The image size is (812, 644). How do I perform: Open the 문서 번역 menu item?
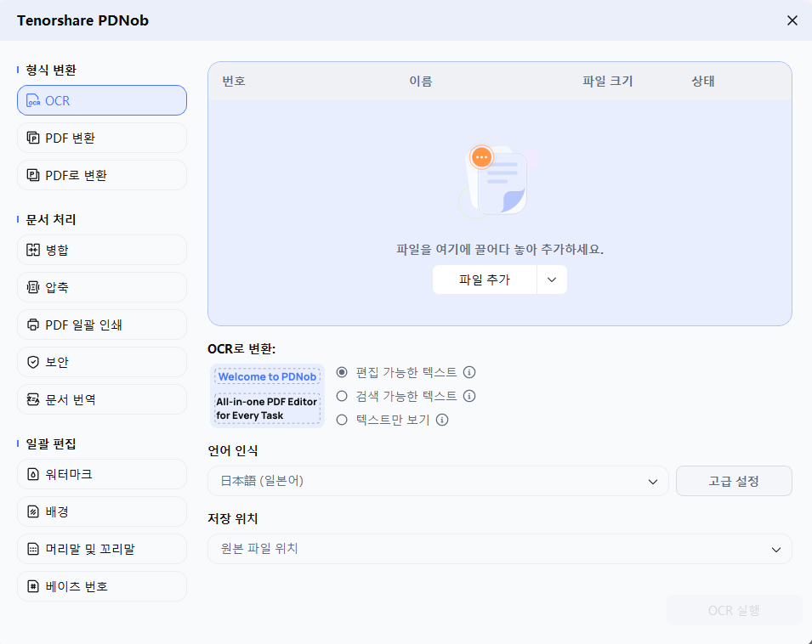102,399
